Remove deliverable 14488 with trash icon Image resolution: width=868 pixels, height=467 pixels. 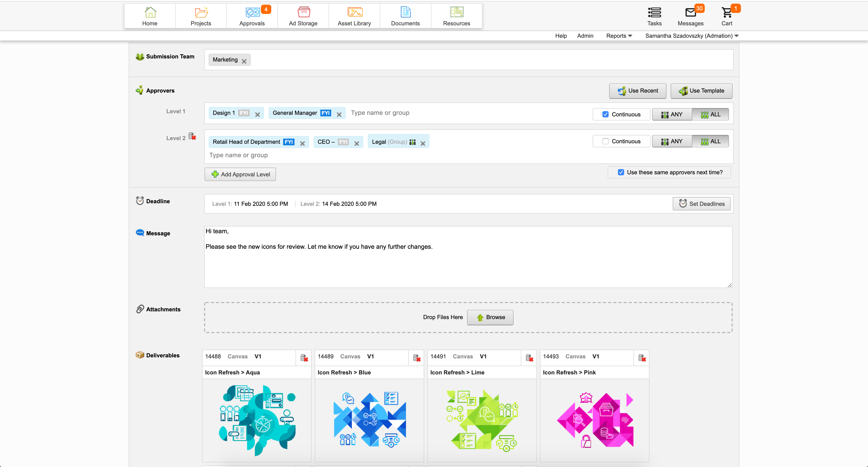(x=304, y=358)
